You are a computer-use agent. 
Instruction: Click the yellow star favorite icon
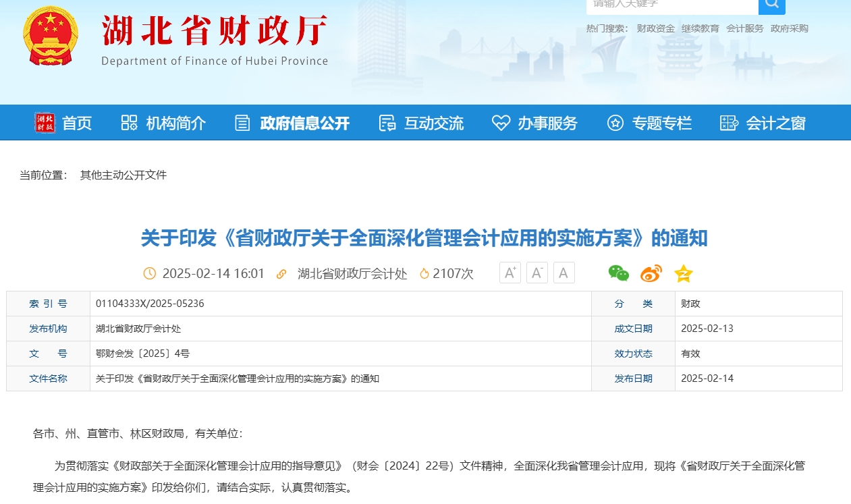(684, 273)
